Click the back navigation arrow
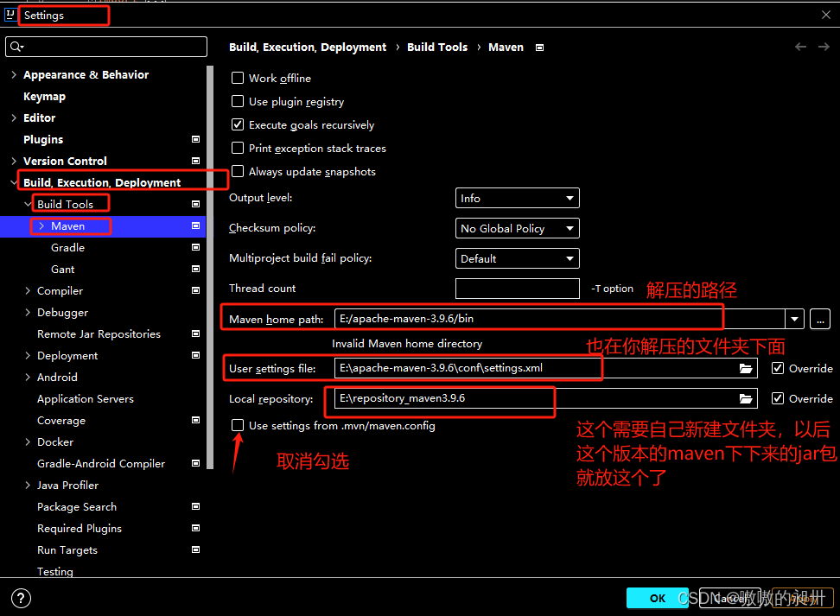Image resolution: width=840 pixels, height=616 pixels. pos(800,48)
